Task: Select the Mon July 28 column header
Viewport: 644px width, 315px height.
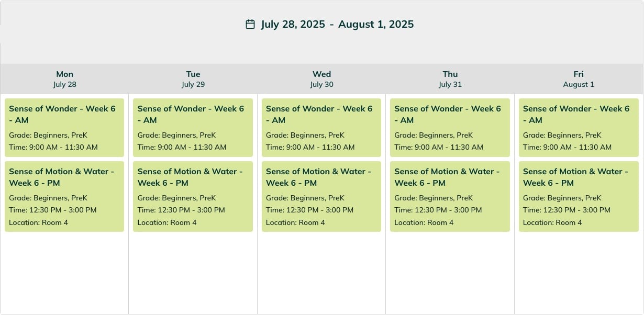Action: (x=65, y=79)
